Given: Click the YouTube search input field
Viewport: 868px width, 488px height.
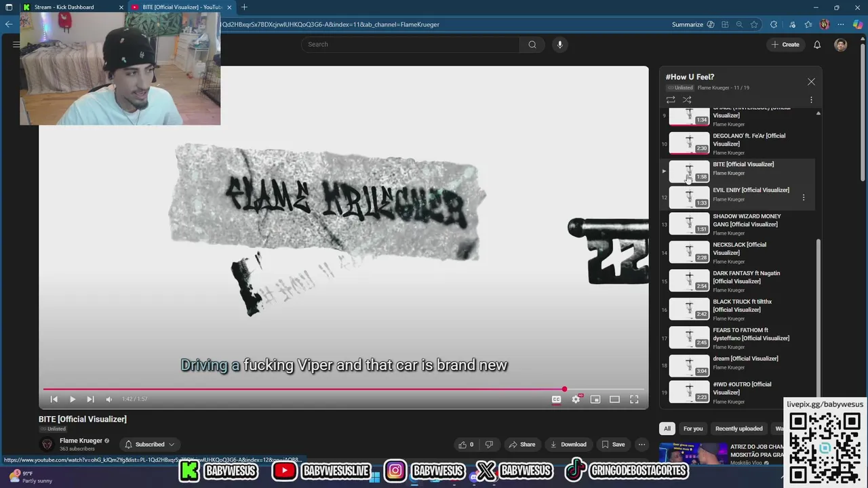Looking at the screenshot, I should [410, 45].
